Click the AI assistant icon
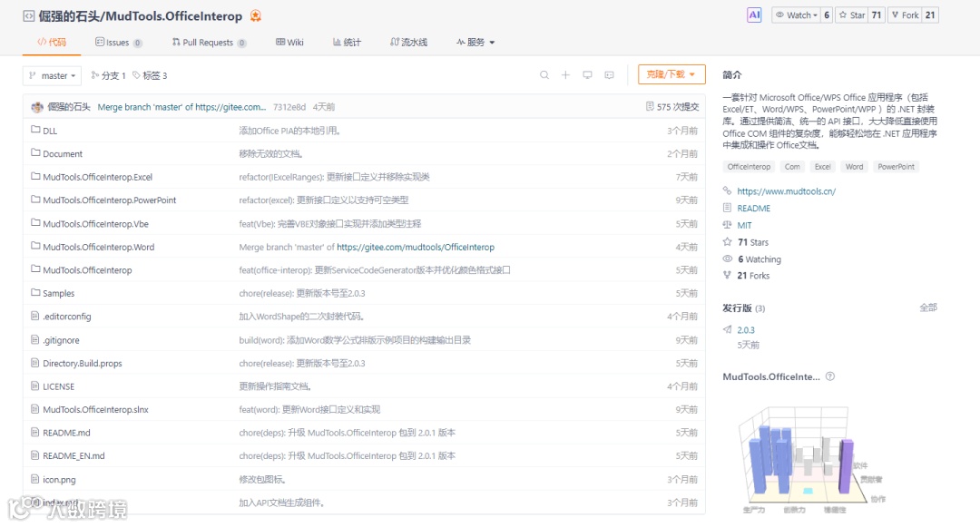Image resolution: width=980 pixels, height=527 pixels. click(754, 15)
